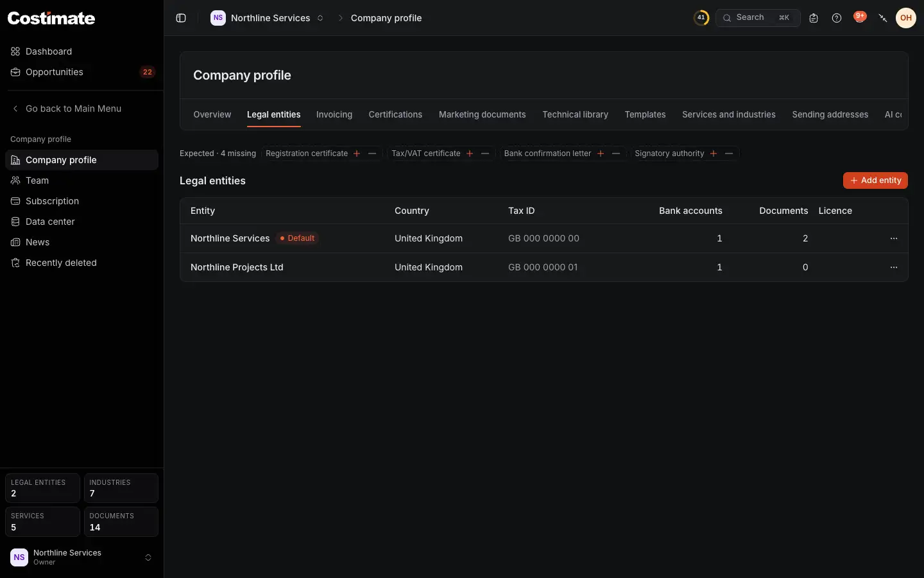Click Tax ID GB 000 0000 00
This screenshot has width=924, height=578.
tap(543, 238)
